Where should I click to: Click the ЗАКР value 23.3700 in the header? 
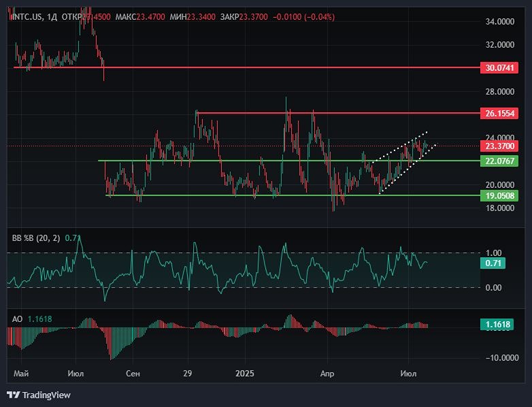click(x=254, y=16)
